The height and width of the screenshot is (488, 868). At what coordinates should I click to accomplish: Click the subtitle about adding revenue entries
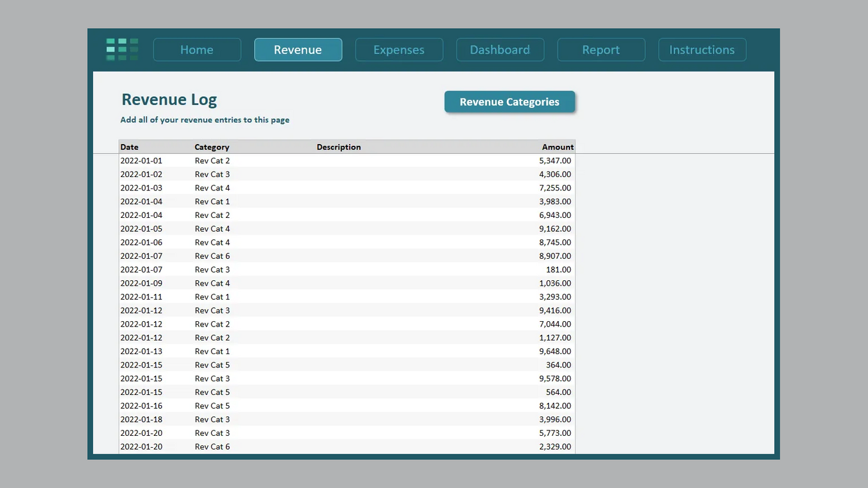(204, 119)
